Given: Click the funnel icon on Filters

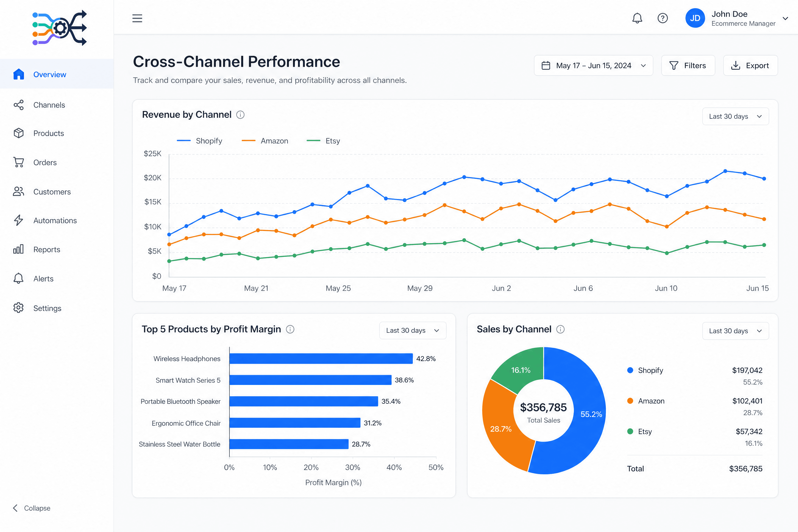Looking at the screenshot, I should pyautogui.click(x=674, y=65).
